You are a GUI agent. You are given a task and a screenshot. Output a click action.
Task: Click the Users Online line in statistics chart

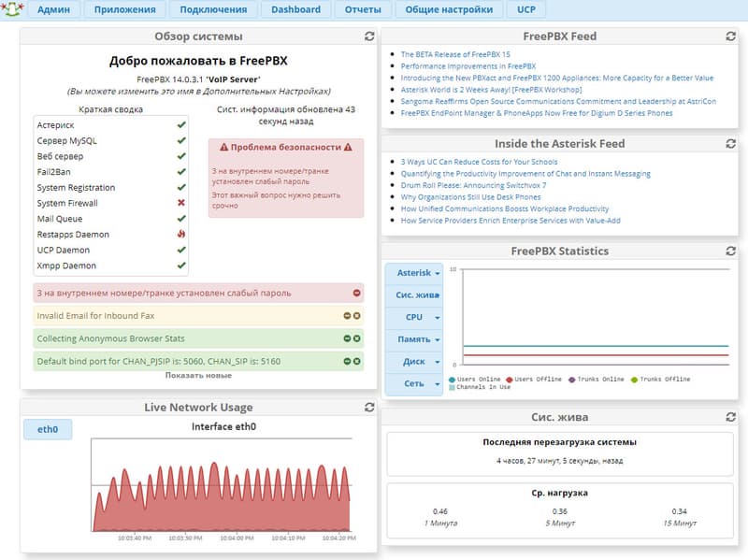point(597,346)
